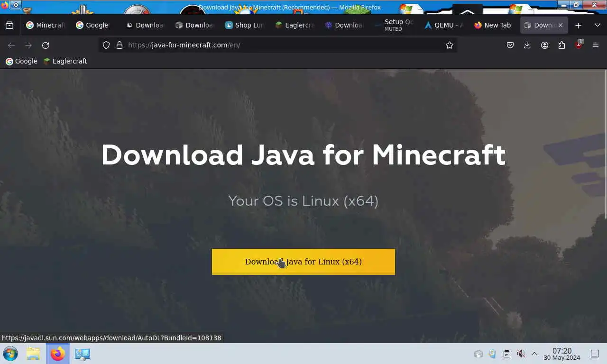Switch to the Minecraft Google search tab
Screen dimensions: 607x364
pos(46,25)
